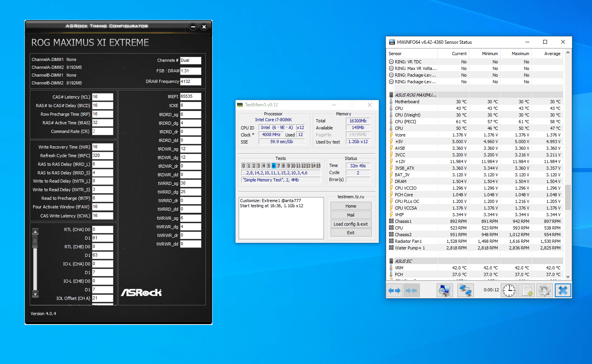Click the CPU VCCIO row in HWiNFO
Viewport: 592px width, 364px height.
tap(475, 188)
